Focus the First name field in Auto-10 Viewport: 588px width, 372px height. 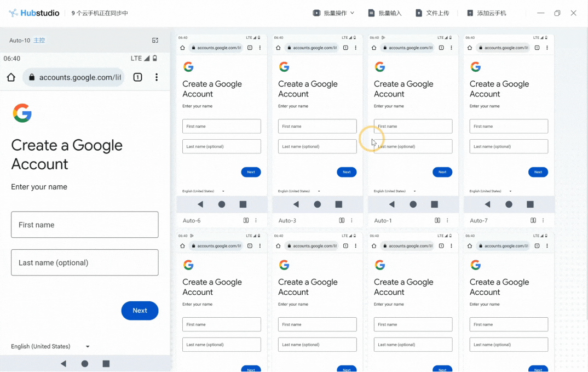(85, 225)
